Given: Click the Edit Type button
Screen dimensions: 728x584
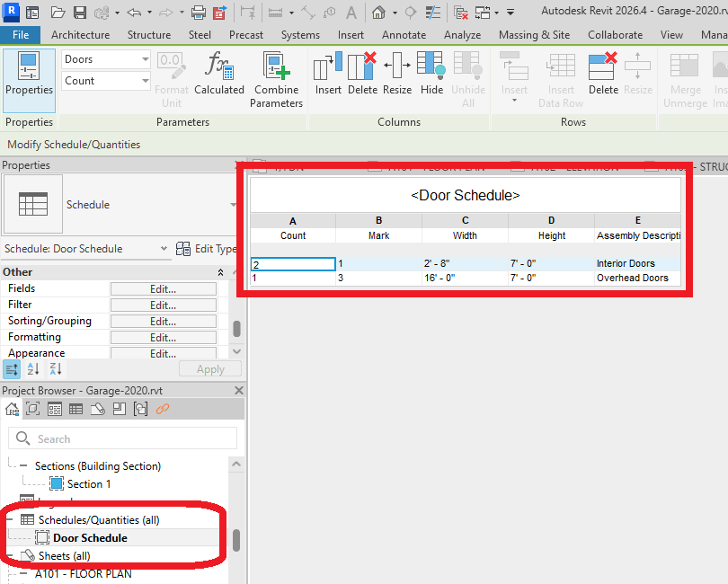Looking at the screenshot, I should 207,249.
